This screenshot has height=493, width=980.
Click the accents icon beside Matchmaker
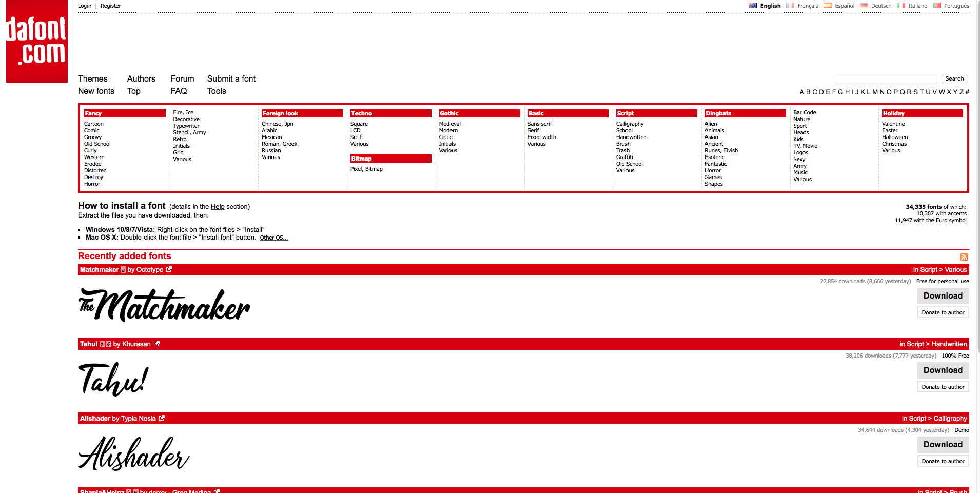pos(123,270)
